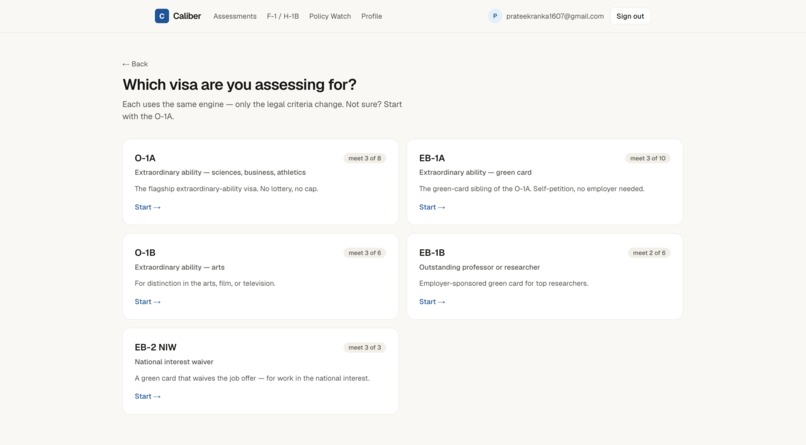806x445 pixels.
Task: Click the Sign out button
Action: [630, 16]
